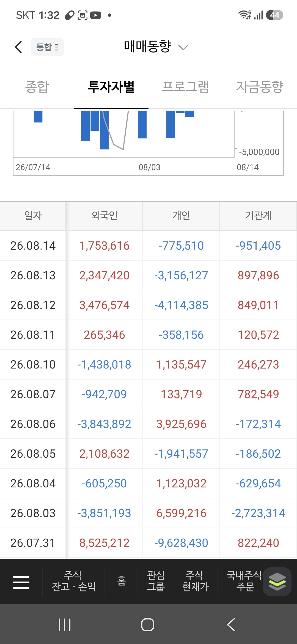The height and width of the screenshot is (644, 297).
Task: Tap the chevron next to 매매동향
Action: tap(183, 48)
